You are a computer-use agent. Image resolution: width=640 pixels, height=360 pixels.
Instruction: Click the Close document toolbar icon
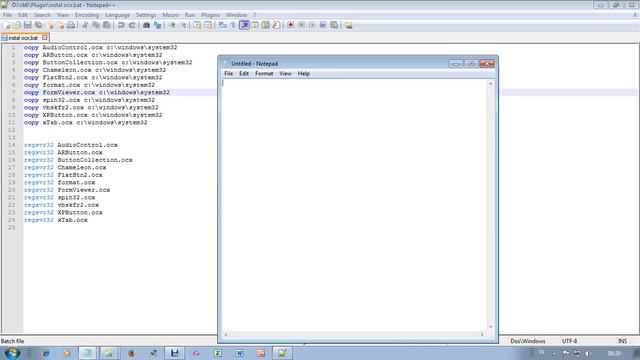click(x=51, y=25)
